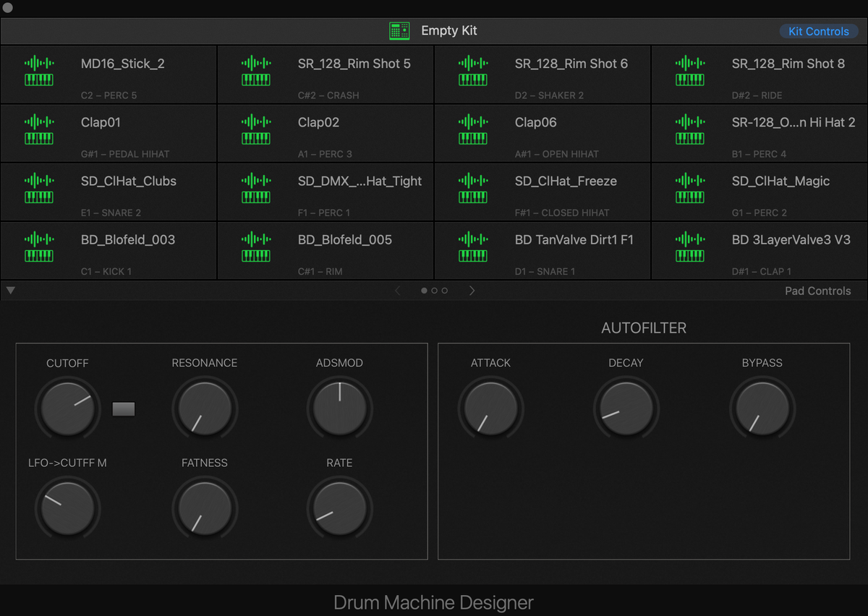
Task: Click the drum kit icon beside Empty Kit
Action: coord(399,31)
